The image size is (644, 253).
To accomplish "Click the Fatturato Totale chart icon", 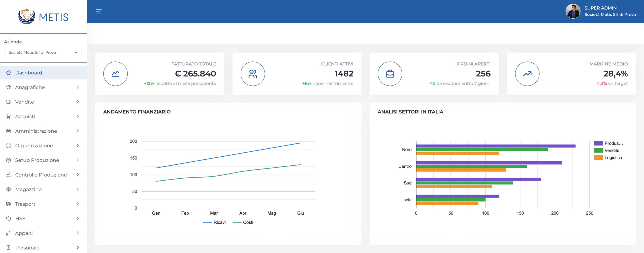I will pyautogui.click(x=115, y=74).
